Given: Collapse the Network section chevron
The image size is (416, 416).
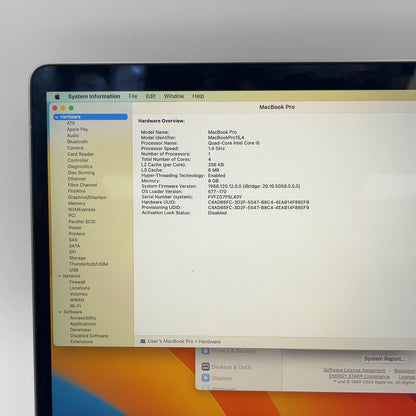Looking at the screenshot, I should [60, 276].
